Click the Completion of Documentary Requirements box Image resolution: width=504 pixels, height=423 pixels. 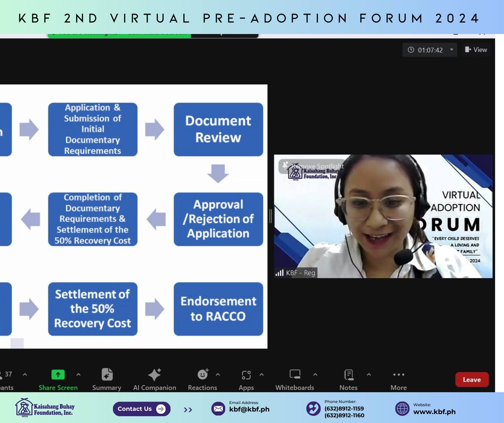(93, 219)
